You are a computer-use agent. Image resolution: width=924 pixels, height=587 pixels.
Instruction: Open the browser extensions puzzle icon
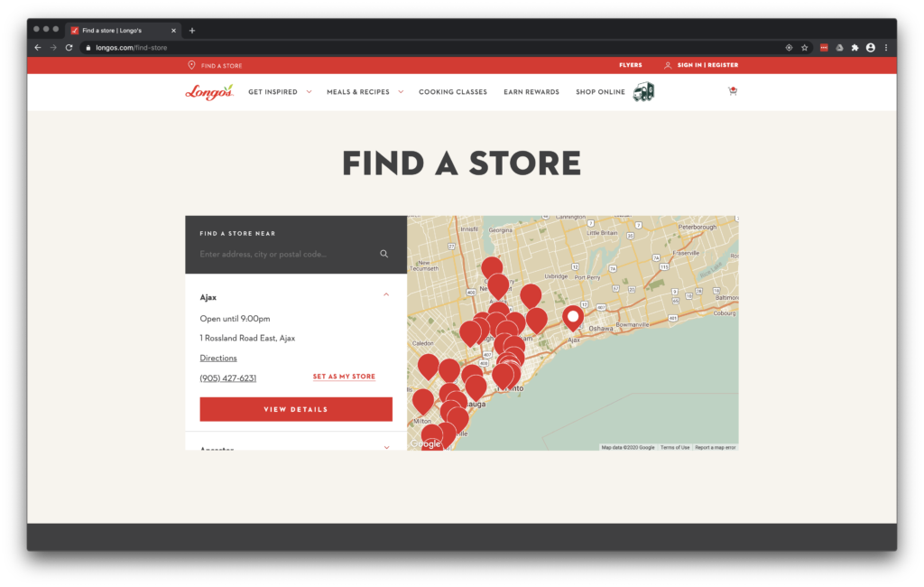click(x=855, y=47)
